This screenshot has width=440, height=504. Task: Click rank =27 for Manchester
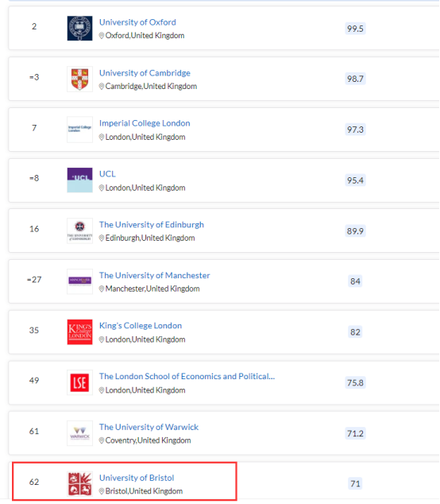pos(34,280)
